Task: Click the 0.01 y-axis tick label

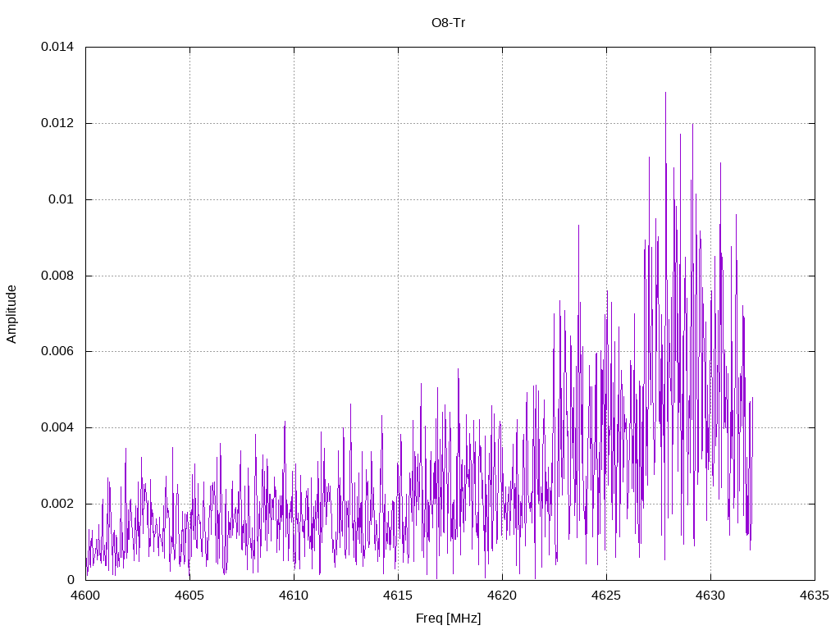Action: tap(61, 199)
